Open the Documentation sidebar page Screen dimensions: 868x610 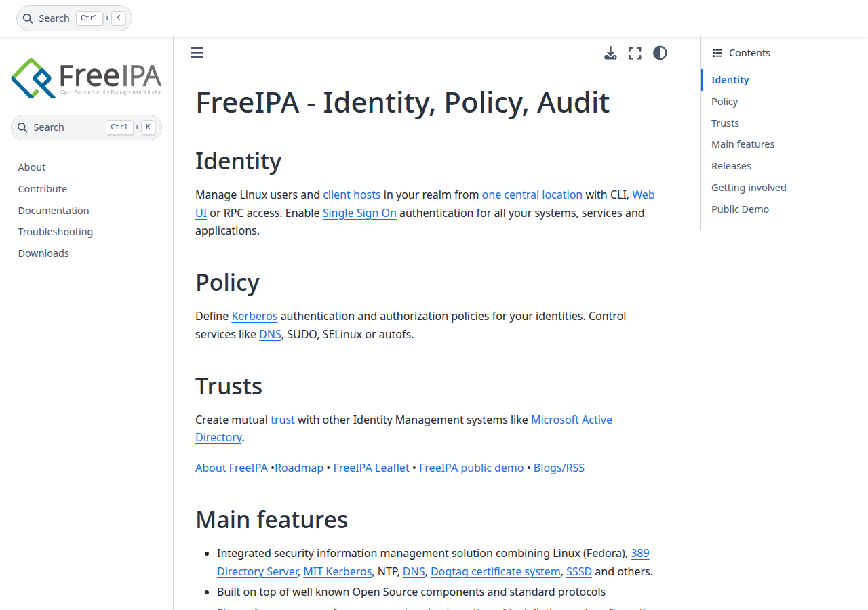coord(54,211)
